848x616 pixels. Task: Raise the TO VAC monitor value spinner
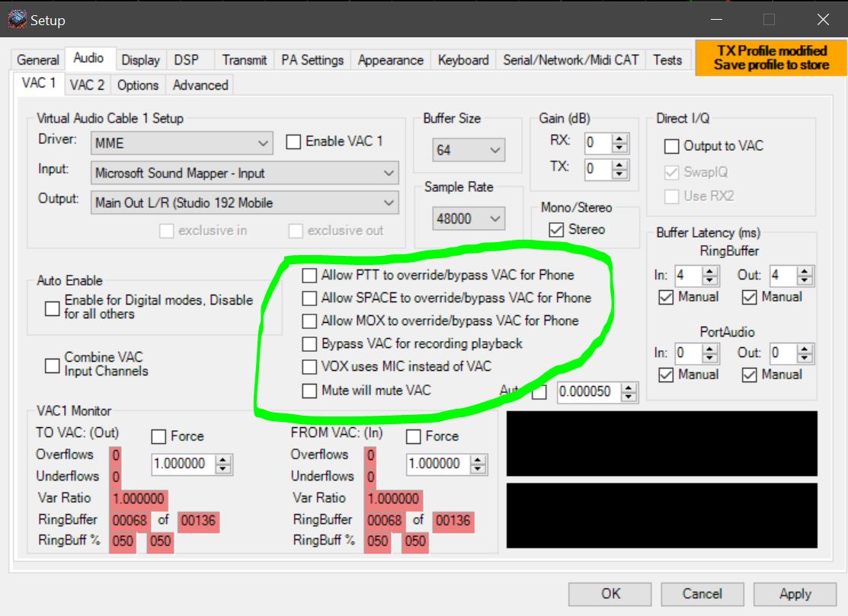pos(223,459)
